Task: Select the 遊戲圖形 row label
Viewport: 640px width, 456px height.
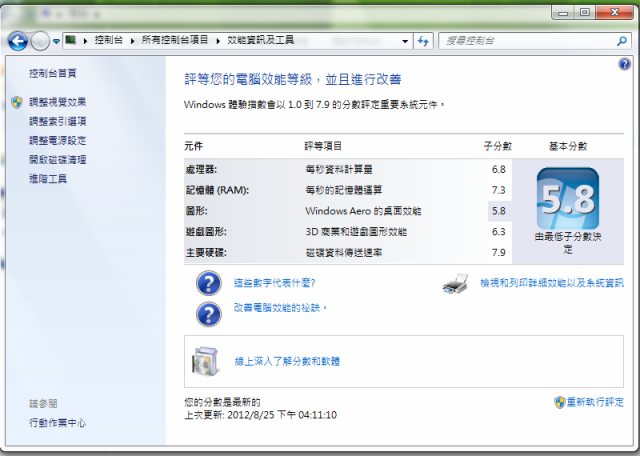Action: pyautogui.click(x=206, y=232)
